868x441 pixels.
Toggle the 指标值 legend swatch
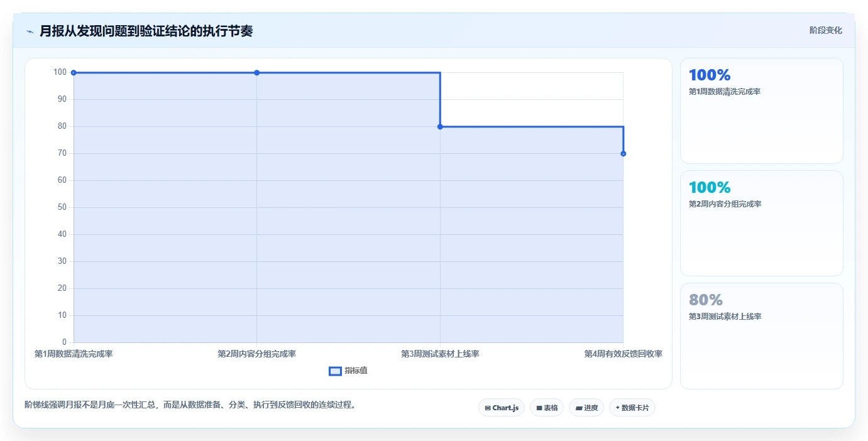click(335, 371)
